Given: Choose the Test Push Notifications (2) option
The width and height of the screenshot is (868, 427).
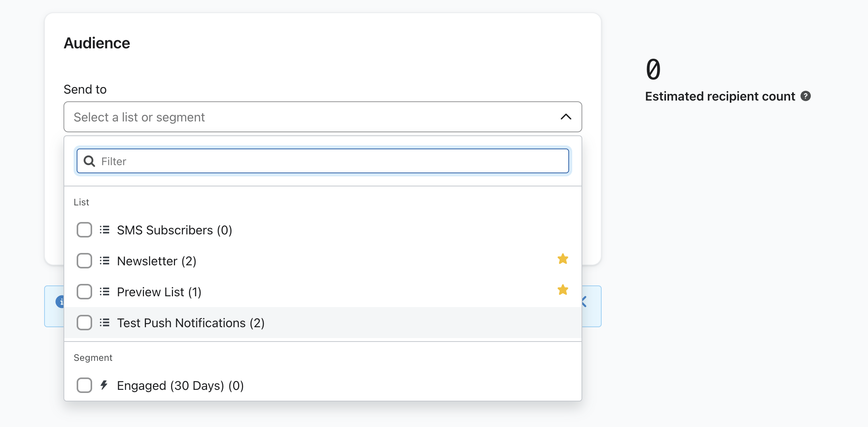Looking at the screenshot, I should point(191,323).
